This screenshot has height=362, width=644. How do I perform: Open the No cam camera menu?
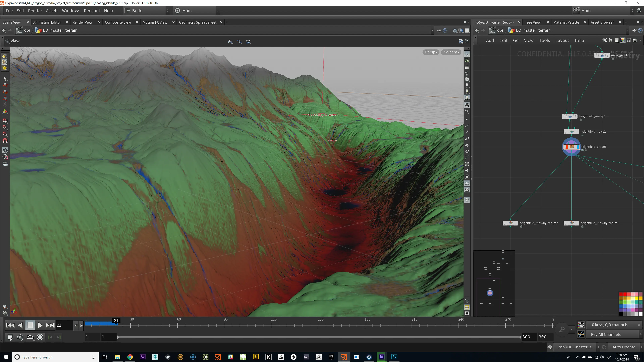click(x=451, y=52)
